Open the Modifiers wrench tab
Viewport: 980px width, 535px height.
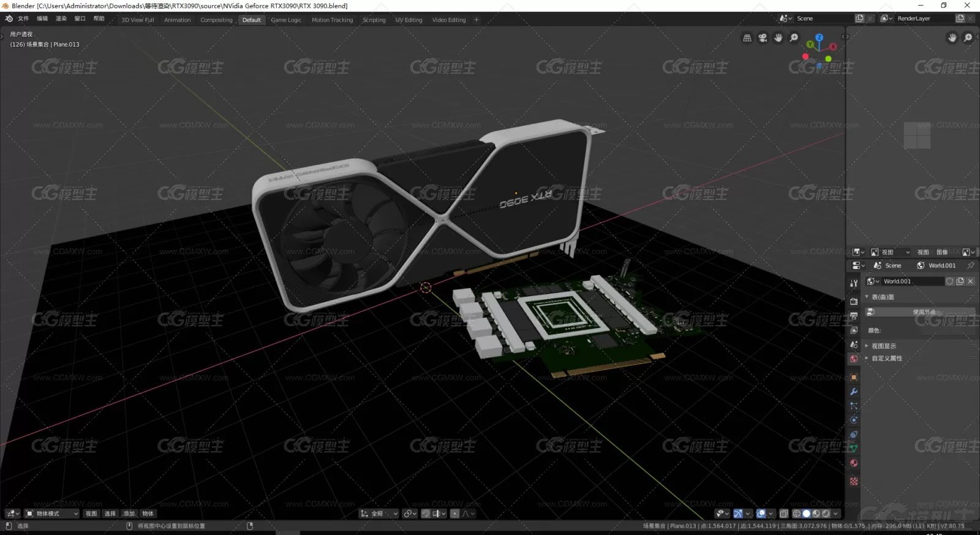(x=854, y=392)
